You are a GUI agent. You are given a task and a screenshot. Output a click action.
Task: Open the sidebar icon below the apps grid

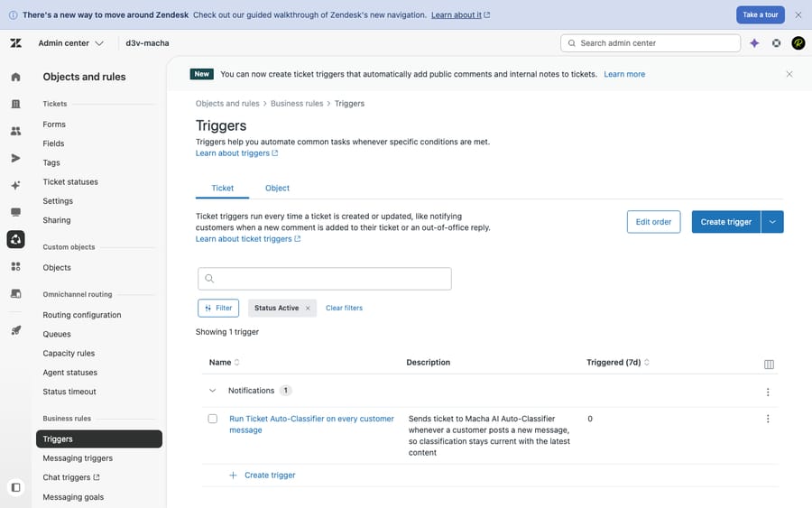(x=15, y=293)
